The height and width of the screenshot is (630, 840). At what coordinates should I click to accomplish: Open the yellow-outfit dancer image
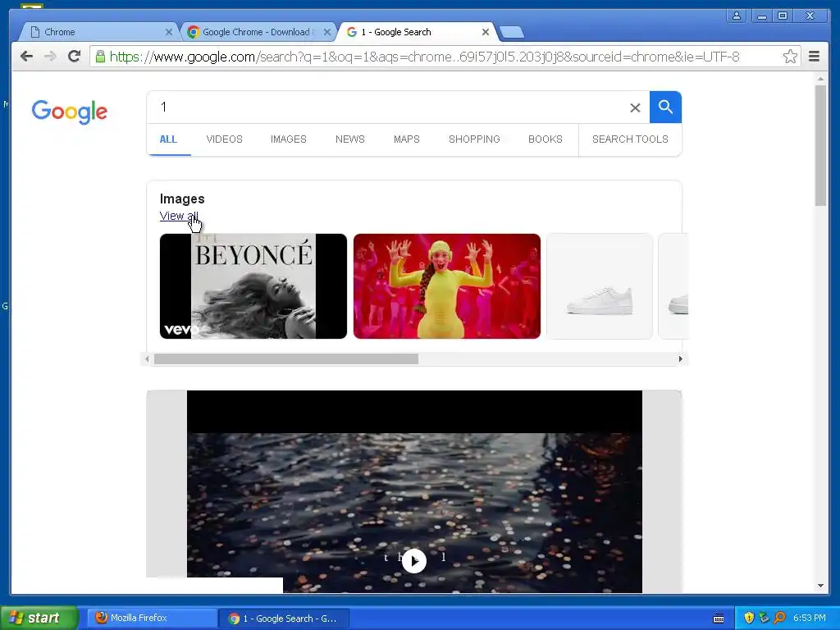(447, 286)
